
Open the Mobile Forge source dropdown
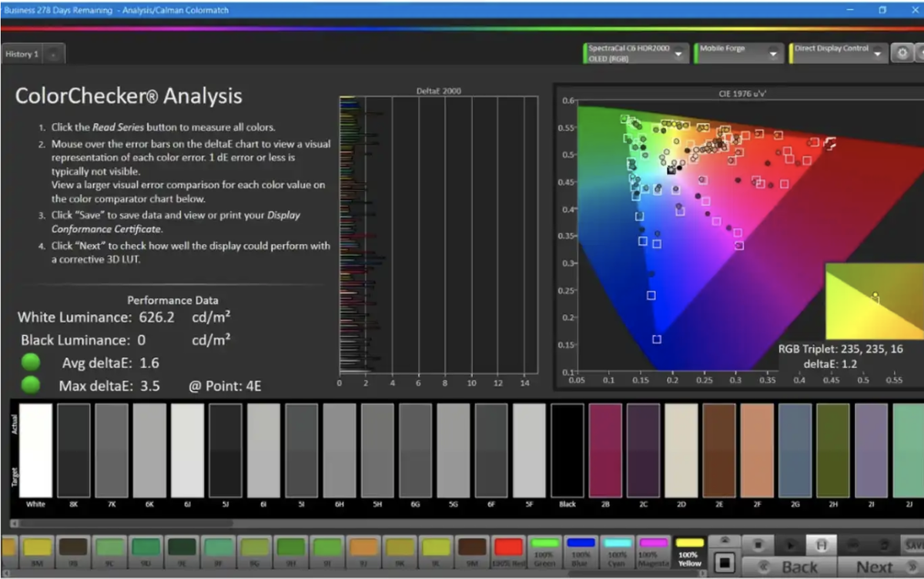click(x=739, y=53)
